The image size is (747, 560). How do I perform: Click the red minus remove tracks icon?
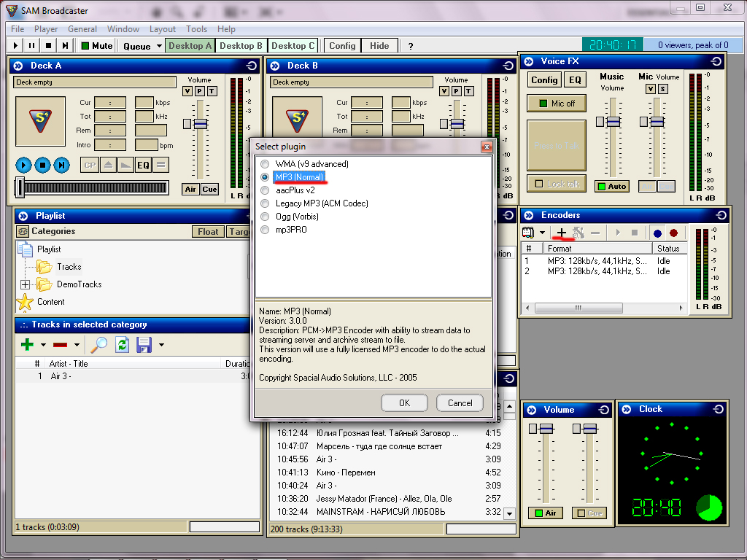click(x=61, y=344)
